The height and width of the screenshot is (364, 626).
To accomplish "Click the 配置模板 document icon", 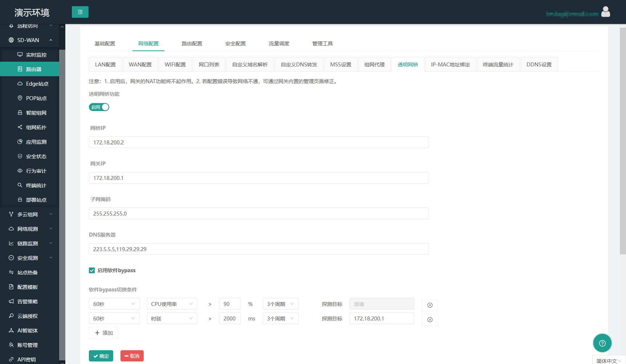I will coord(11,287).
